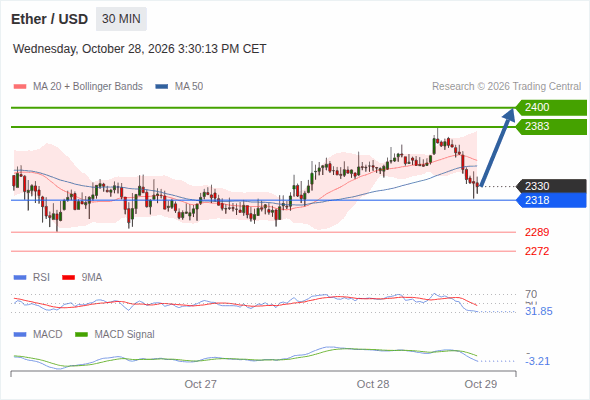Click the Trading Central research credit
This screenshot has height=400, width=590.
(506, 87)
